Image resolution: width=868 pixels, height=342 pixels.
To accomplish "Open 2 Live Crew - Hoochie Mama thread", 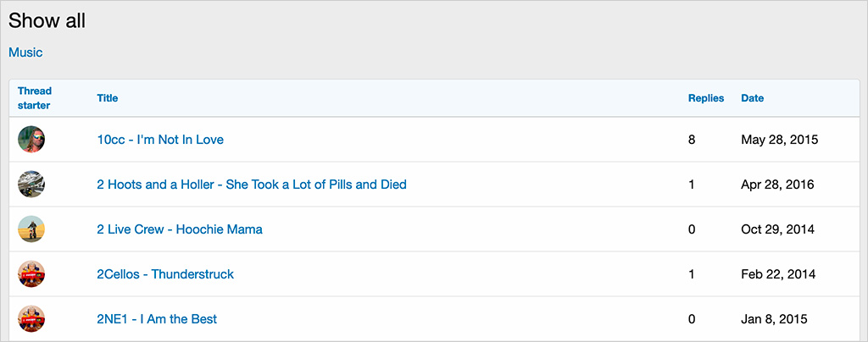I will click(x=180, y=229).
